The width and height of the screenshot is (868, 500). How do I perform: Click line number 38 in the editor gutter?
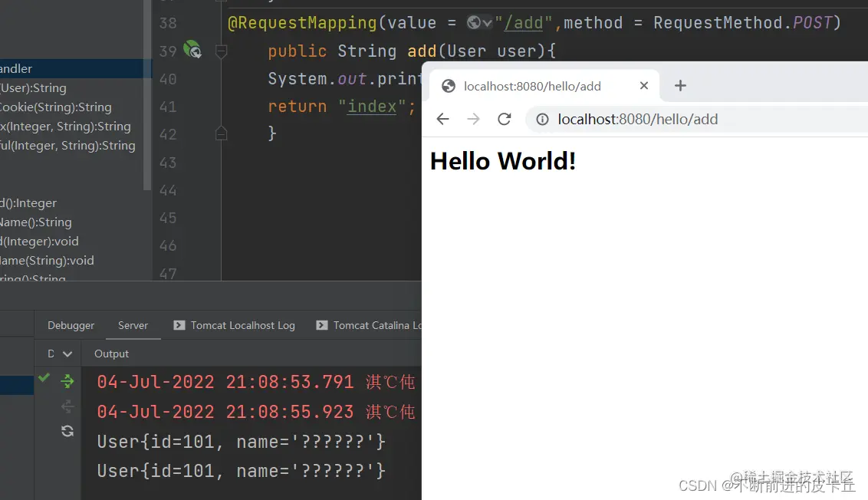168,23
